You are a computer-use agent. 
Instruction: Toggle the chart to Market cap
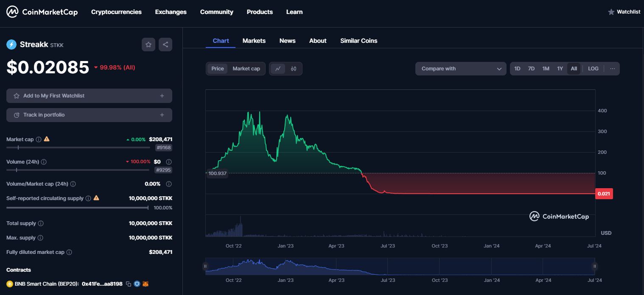246,69
